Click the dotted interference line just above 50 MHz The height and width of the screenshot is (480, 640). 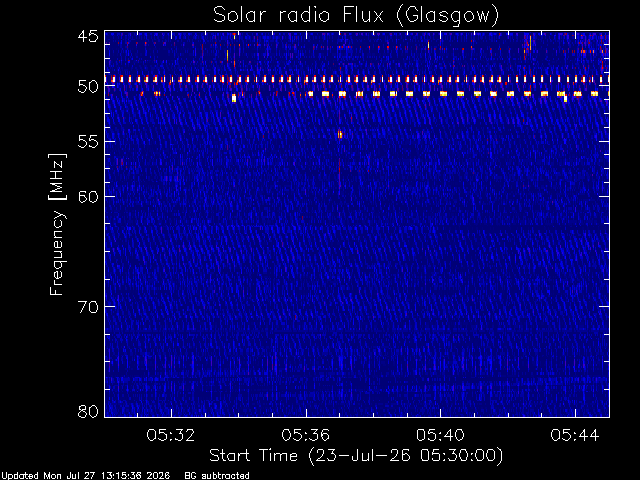(357, 79)
